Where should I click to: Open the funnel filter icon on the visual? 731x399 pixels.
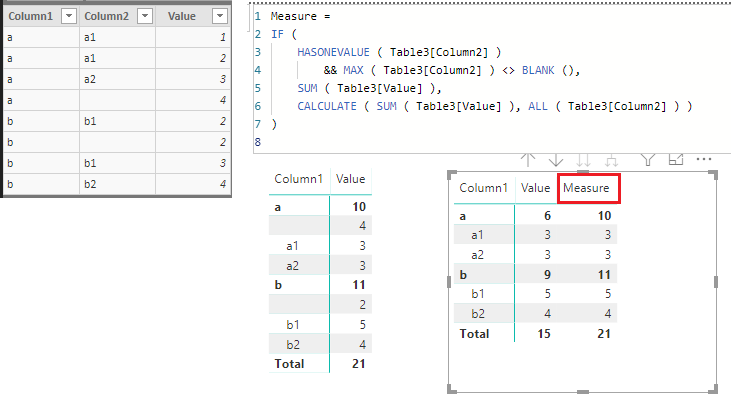point(648,160)
